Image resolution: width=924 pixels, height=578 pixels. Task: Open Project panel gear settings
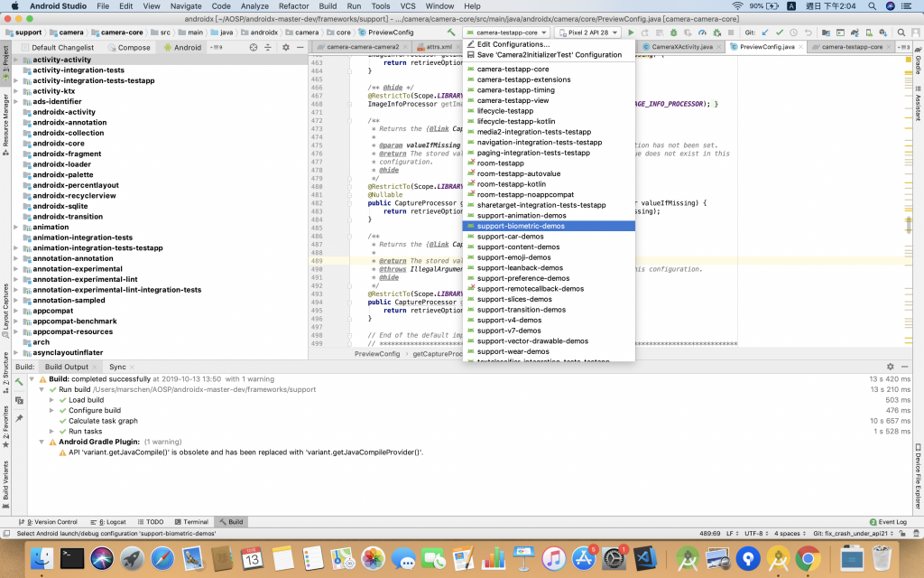(286, 47)
